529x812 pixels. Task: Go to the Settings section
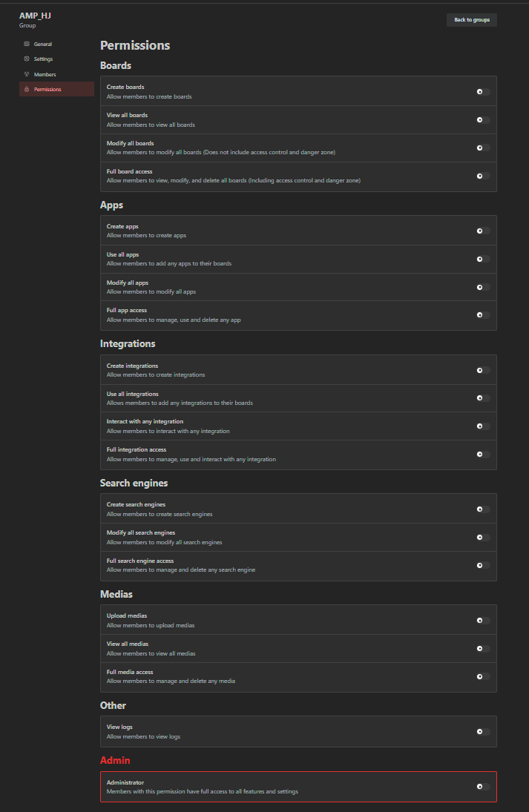(43, 59)
